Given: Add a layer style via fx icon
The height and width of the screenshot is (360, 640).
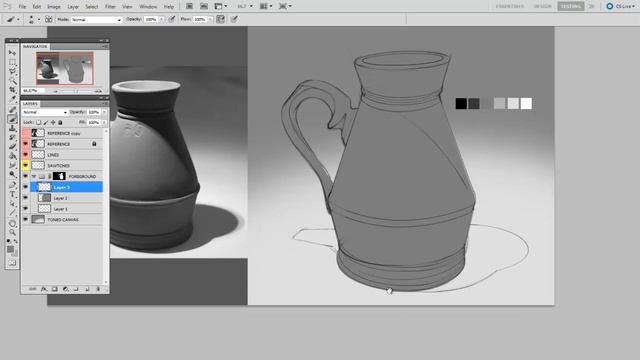Looking at the screenshot, I should pyautogui.click(x=44, y=289).
